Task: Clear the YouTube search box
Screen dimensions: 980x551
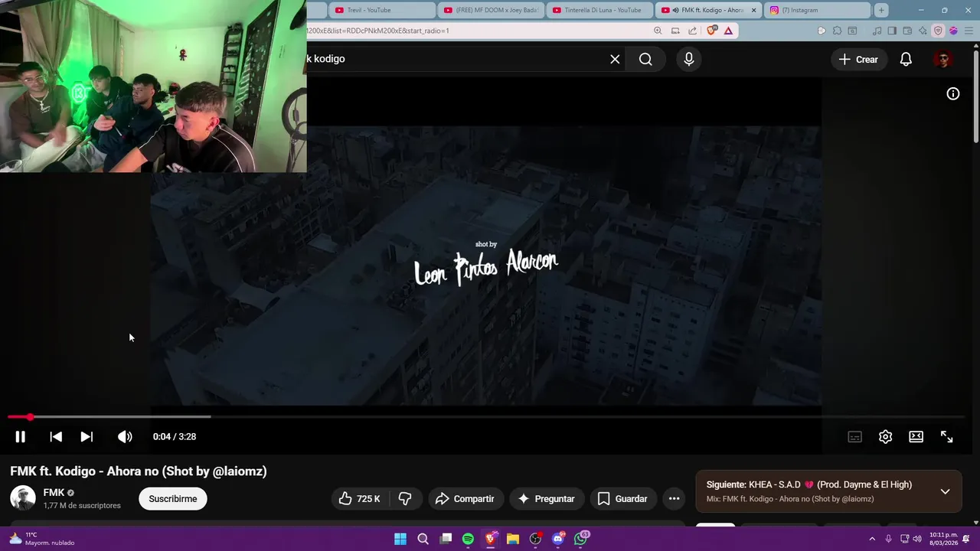Action: pyautogui.click(x=615, y=59)
